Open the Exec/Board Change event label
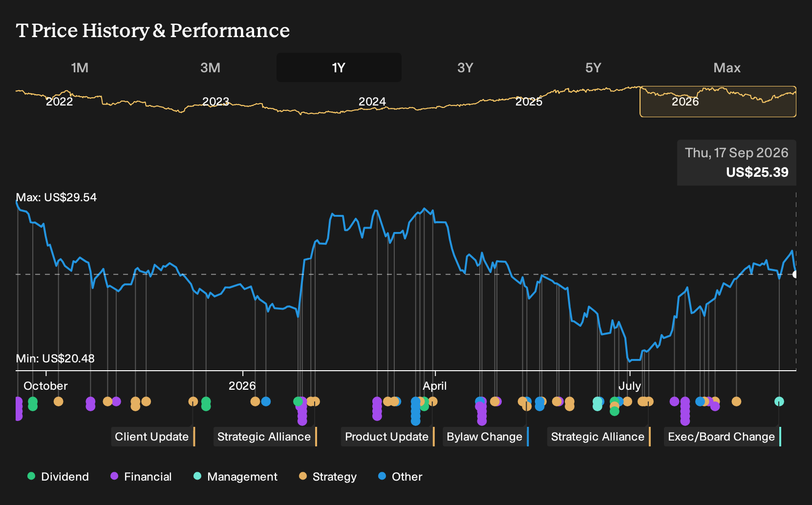The width and height of the screenshot is (812, 505). (x=722, y=437)
